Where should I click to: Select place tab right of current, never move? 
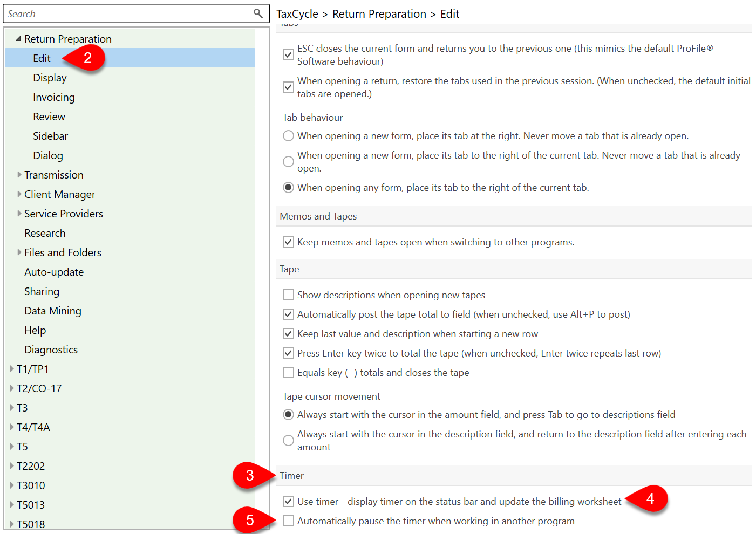(x=289, y=161)
